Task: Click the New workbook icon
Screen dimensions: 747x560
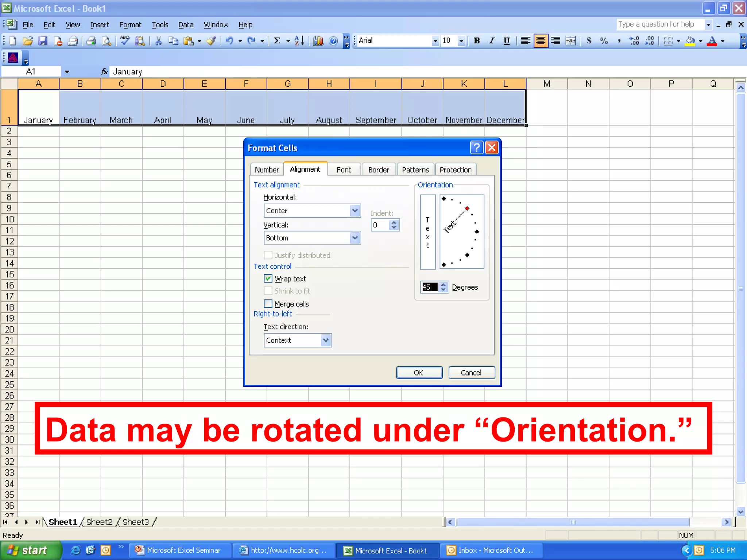Action: 13,41
